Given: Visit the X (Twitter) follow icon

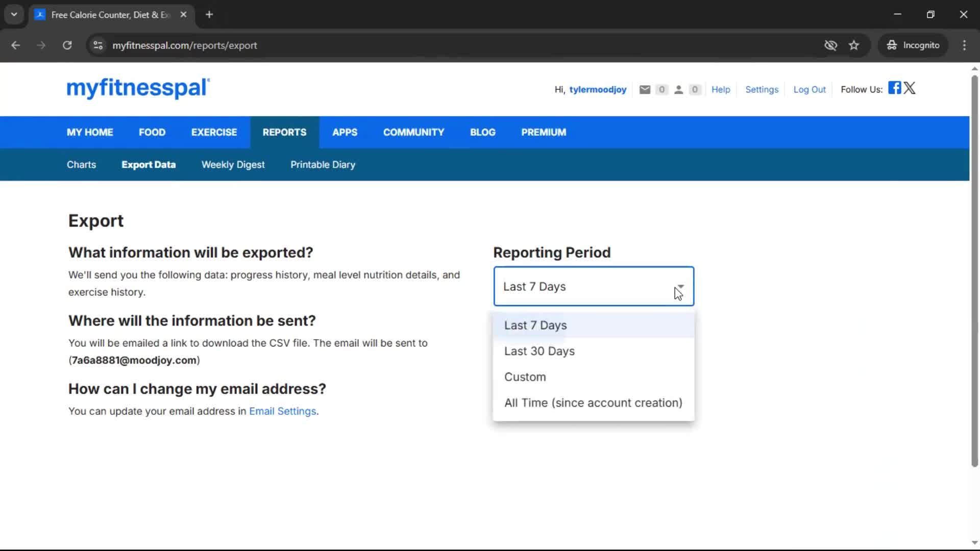Looking at the screenshot, I should click(x=910, y=88).
